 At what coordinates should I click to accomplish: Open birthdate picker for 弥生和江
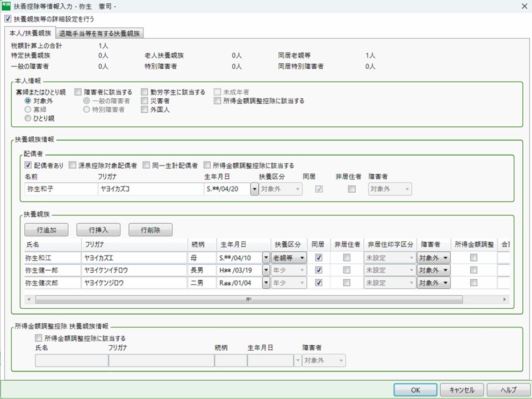pos(266,258)
